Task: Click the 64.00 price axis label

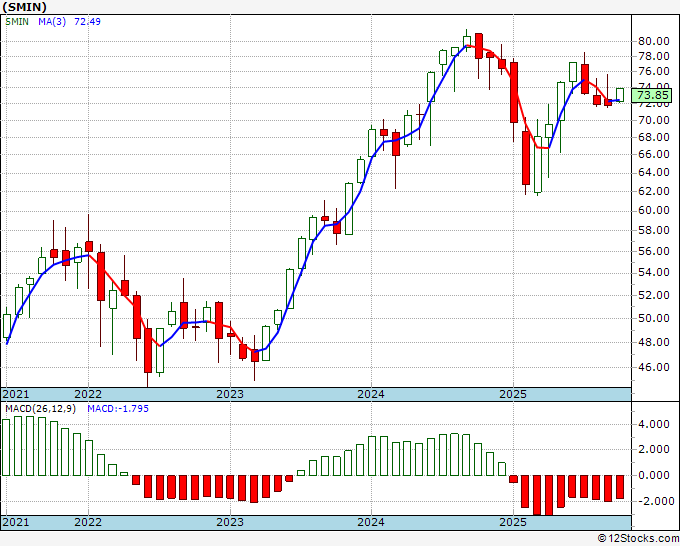Action: point(654,173)
